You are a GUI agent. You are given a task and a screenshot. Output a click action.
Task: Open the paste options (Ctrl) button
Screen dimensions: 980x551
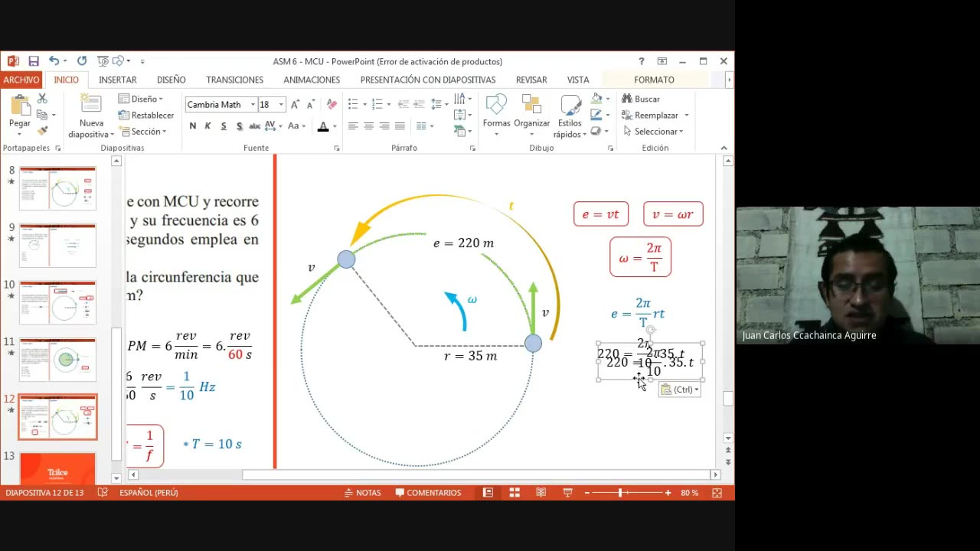pyautogui.click(x=680, y=390)
